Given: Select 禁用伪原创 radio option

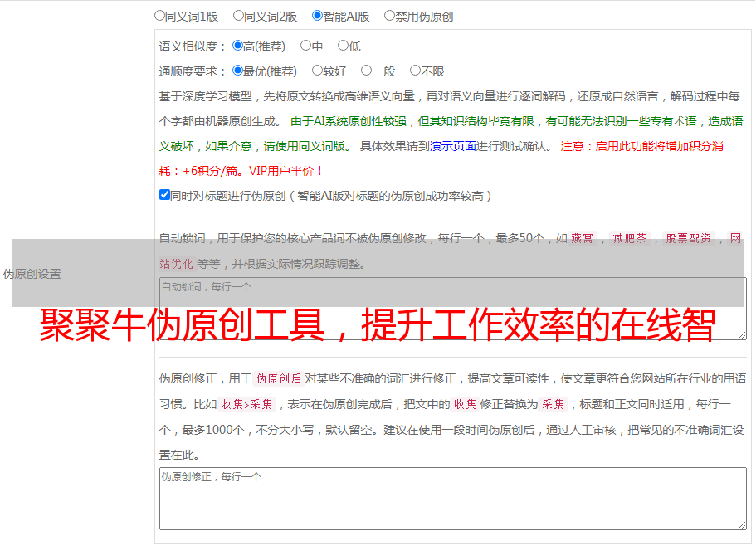Looking at the screenshot, I should [389, 16].
